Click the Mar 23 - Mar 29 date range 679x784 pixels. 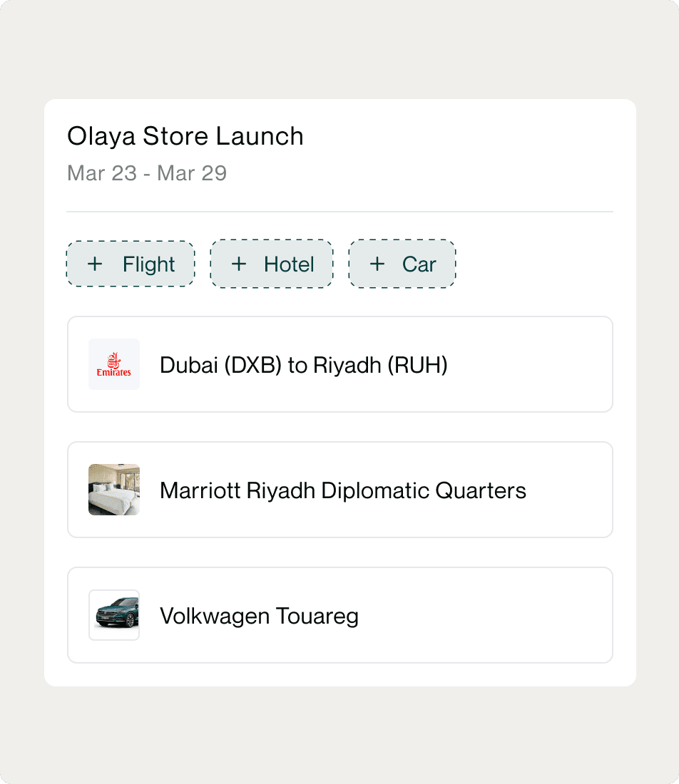[147, 173]
